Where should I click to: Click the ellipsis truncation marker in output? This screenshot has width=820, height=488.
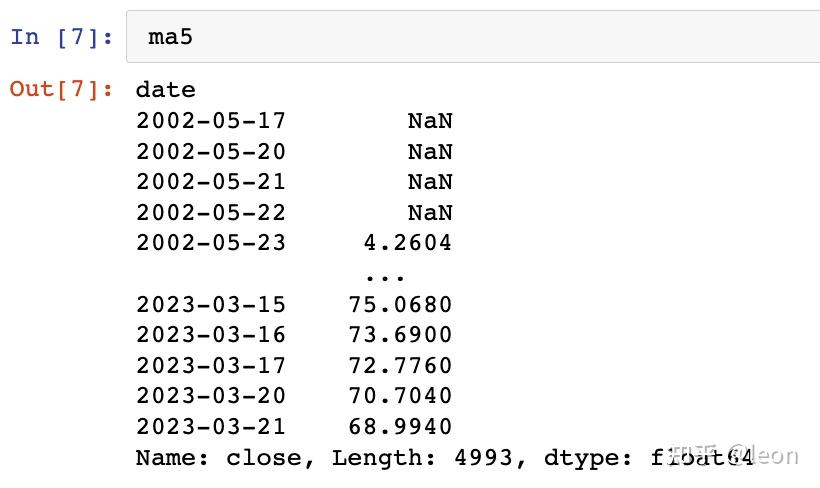[x=385, y=274]
